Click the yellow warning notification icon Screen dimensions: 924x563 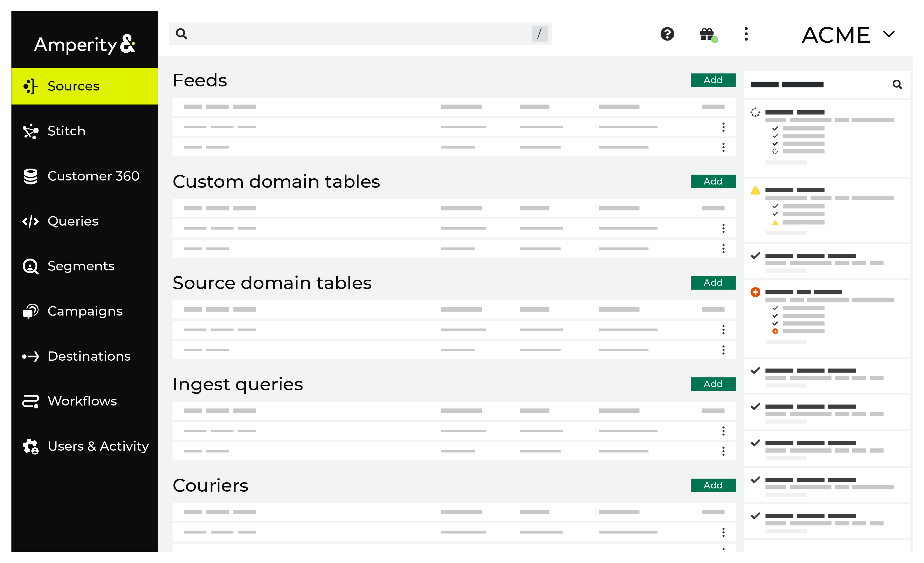(755, 190)
